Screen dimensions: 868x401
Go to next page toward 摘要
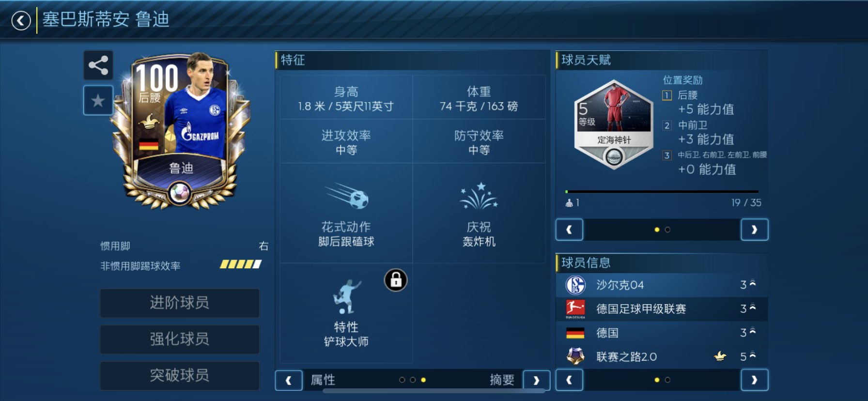point(537,380)
